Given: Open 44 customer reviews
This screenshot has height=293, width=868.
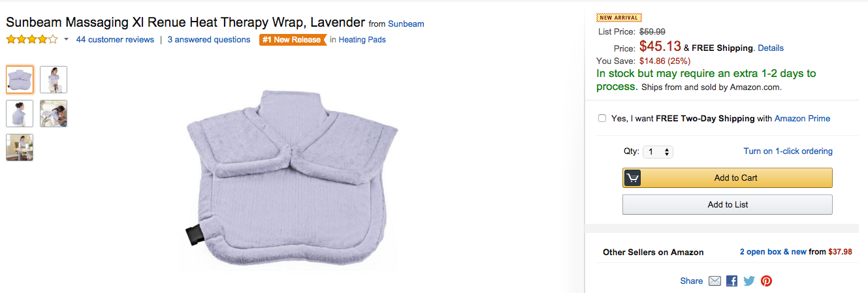Looking at the screenshot, I should [x=115, y=40].
